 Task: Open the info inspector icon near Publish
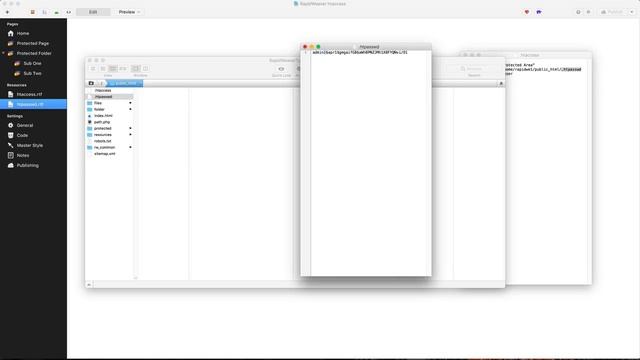[578, 12]
